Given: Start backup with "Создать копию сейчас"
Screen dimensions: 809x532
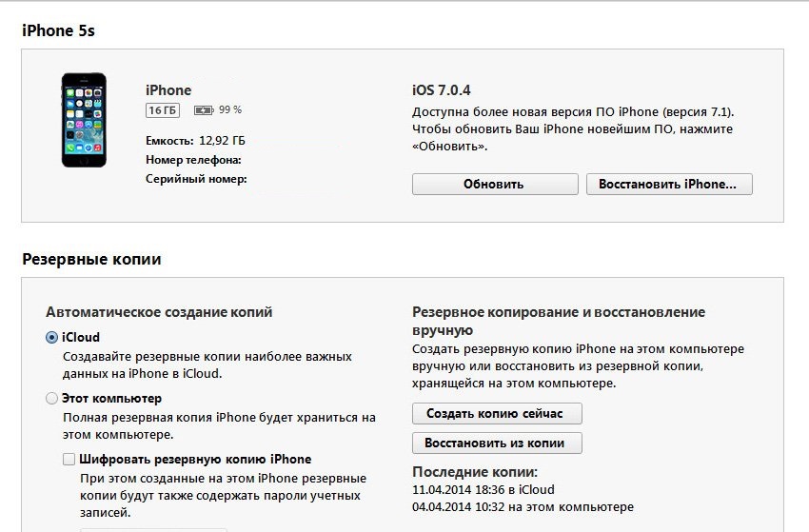Looking at the screenshot, I should click(496, 414).
